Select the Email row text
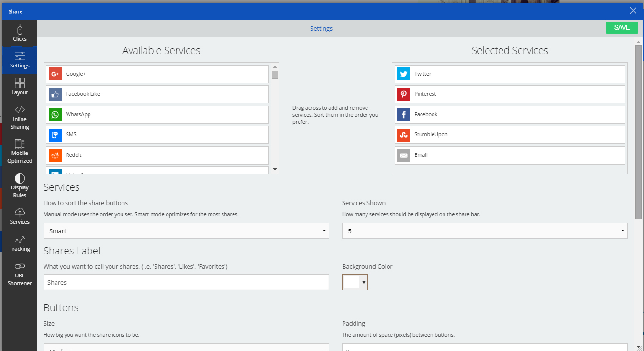The image size is (644, 351). pyautogui.click(x=421, y=155)
